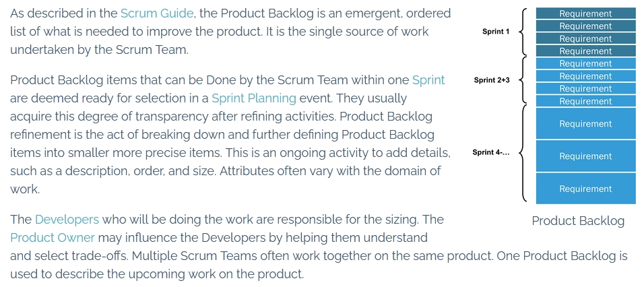The height and width of the screenshot is (287, 644).
Task: Select first light-blue Requirement block under Sprint 2+3
Action: [585, 63]
